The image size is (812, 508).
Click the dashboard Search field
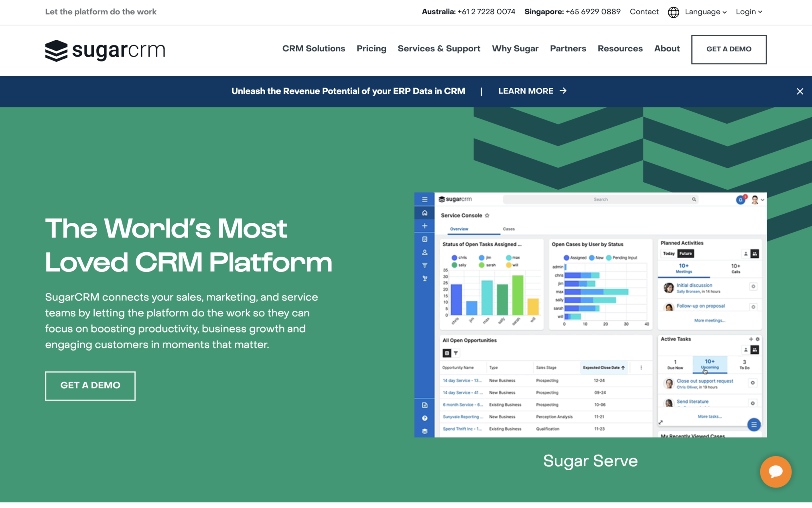pos(601,199)
